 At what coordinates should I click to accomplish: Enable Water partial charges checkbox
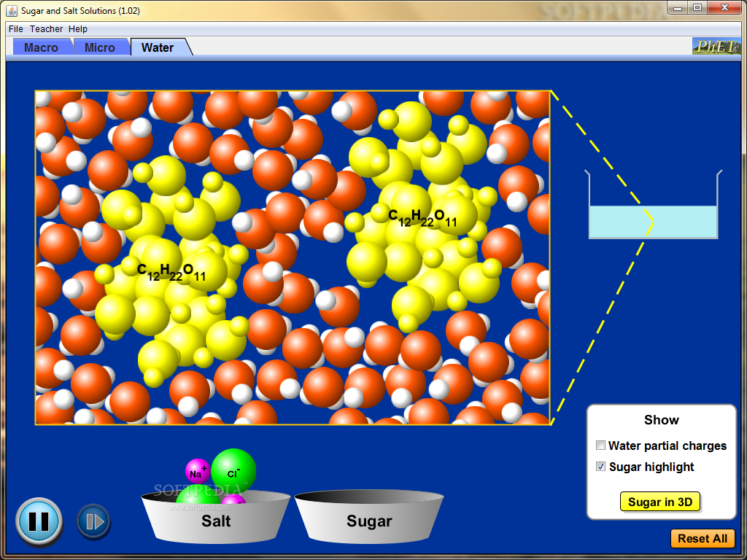pos(601,446)
